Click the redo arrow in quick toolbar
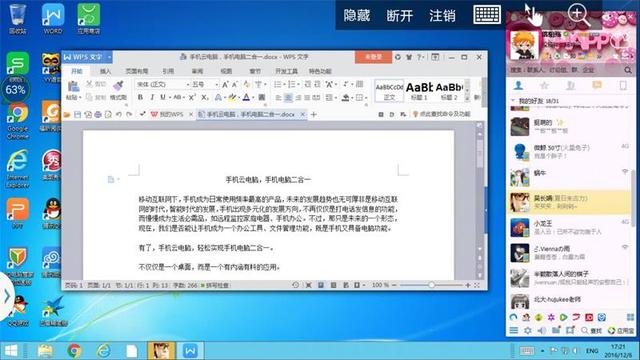Image resolution: width=640 pixels, height=360 pixels. pos(129,115)
